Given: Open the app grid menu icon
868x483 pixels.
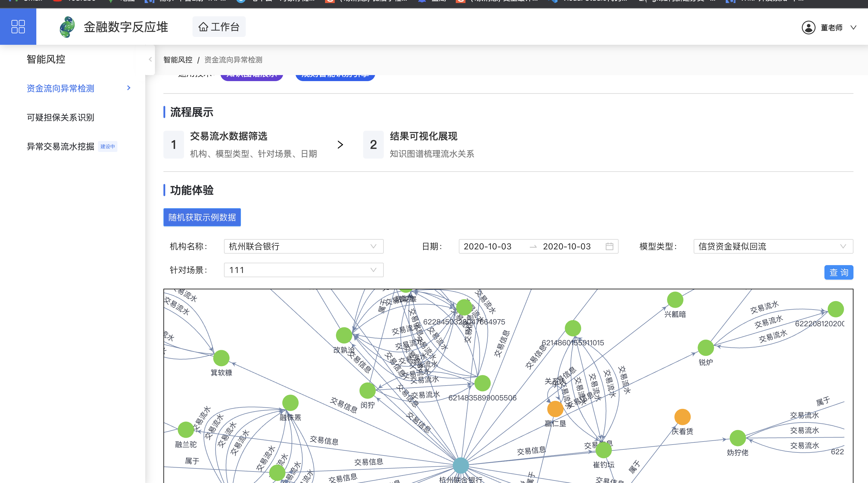Looking at the screenshot, I should (18, 27).
